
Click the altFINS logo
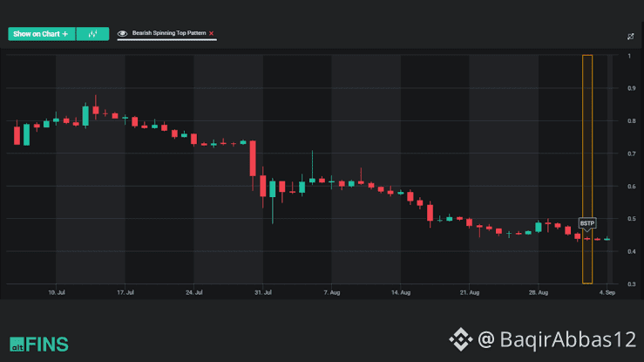(x=39, y=345)
